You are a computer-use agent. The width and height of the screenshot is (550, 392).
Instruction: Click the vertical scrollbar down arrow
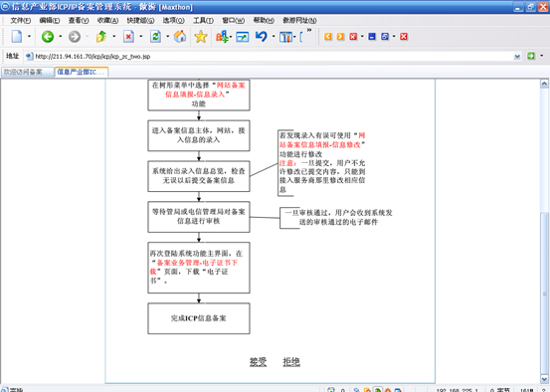pyautogui.click(x=544, y=379)
